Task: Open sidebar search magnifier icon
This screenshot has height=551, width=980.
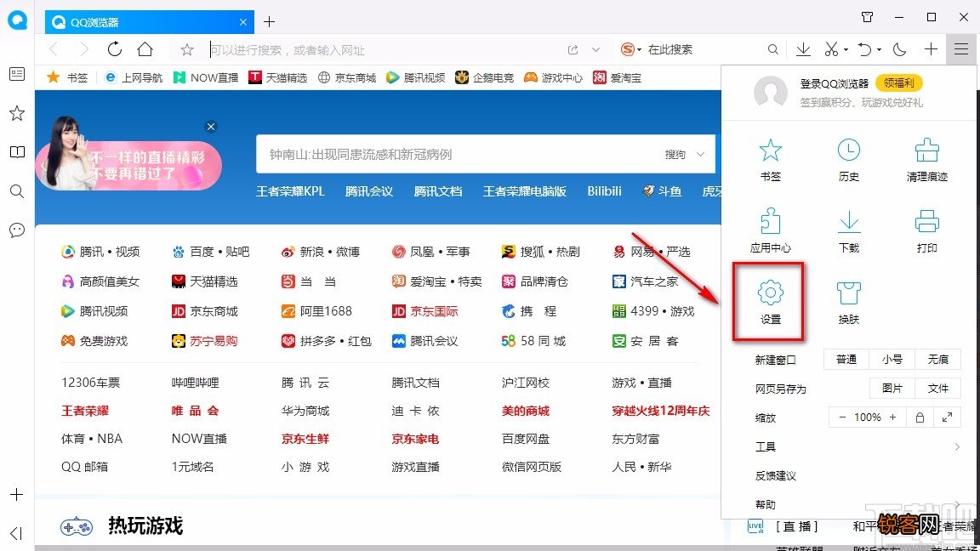Action: coord(17,191)
